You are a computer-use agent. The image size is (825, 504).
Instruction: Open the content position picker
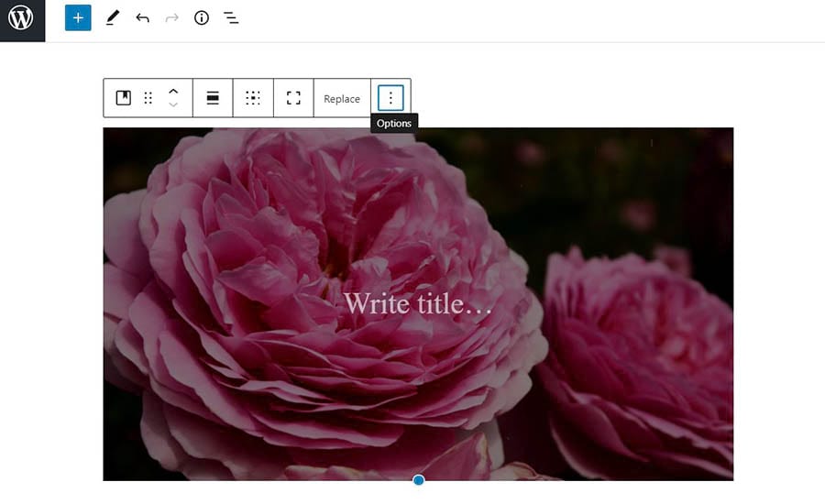pos(253,98)
